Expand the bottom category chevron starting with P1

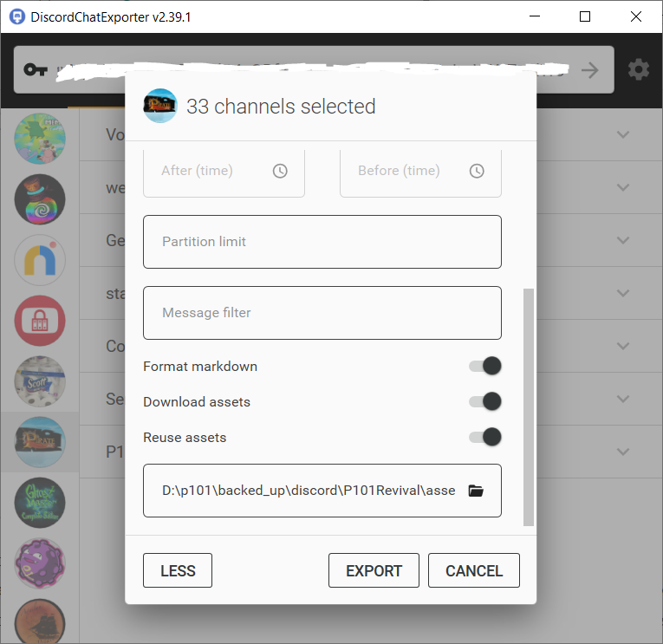pos(622,451)
